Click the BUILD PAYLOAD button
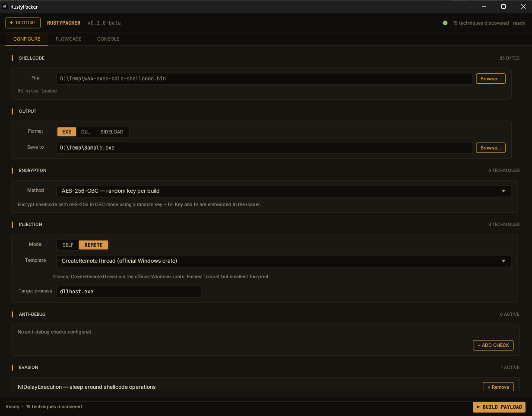This screenshot has width=532, height=416. (x=499, y=407)
